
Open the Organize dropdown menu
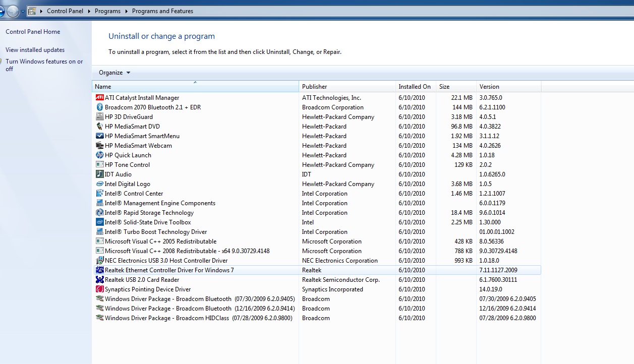tap(114, 73)
